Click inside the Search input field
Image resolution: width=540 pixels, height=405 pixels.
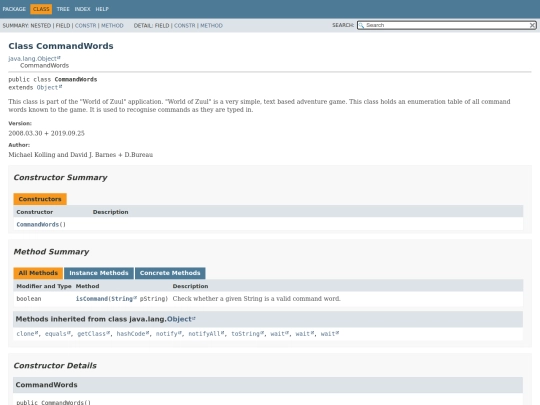(x=446, y=25)
